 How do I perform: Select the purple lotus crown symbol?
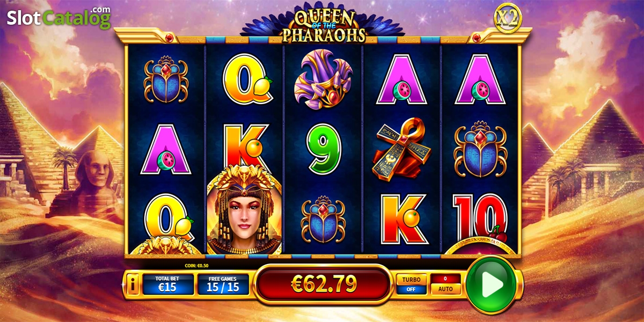pyautogui.click(x=324, y=79)
